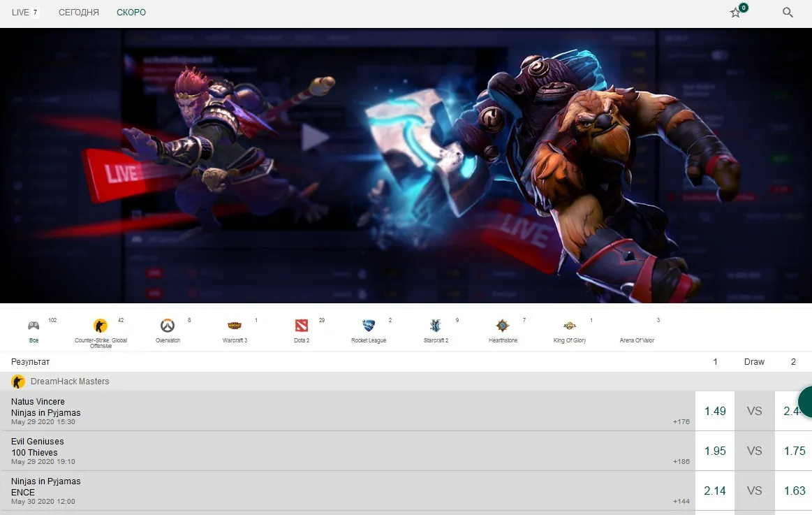812x515 pixels.
Task: Filter by Warcraft 3 icon
Action: coord(235,326)
